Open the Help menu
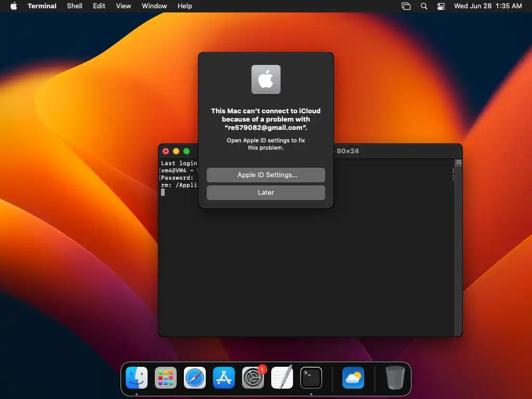 tap(184, 6)
